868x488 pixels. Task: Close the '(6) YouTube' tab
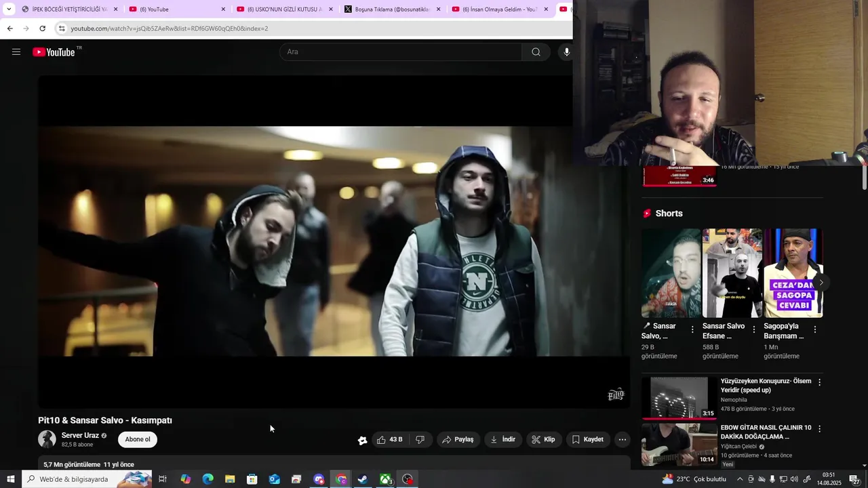[x=223, y=9]
